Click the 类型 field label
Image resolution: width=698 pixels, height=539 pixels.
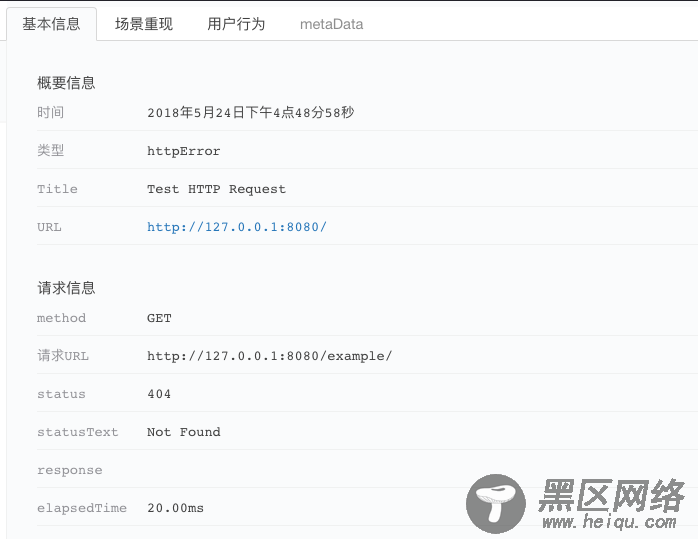(50, 150)
